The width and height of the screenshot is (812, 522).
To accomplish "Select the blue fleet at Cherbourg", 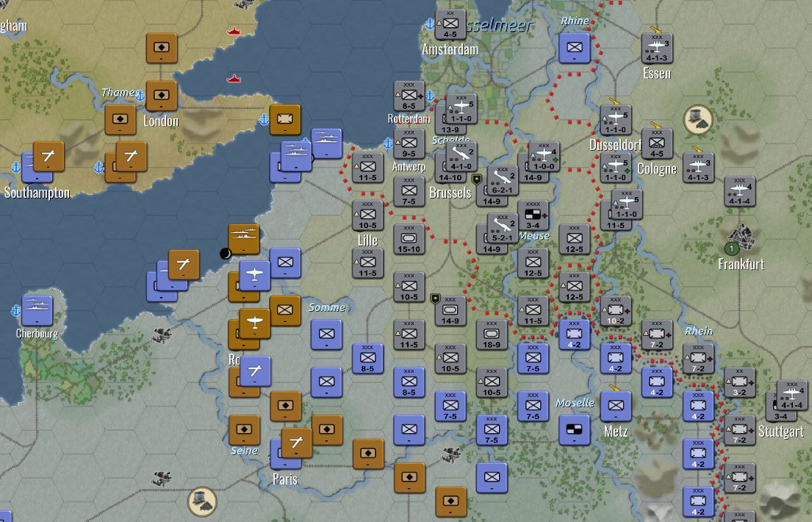I will tap(37, 310).
